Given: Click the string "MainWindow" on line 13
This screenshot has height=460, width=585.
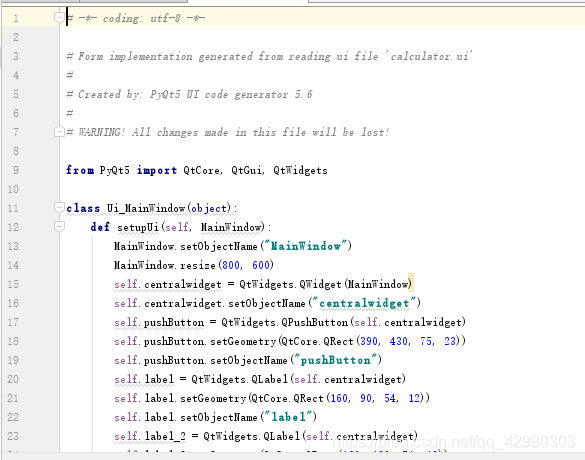Looking at the screenshot, I should (x=306, y=246).
